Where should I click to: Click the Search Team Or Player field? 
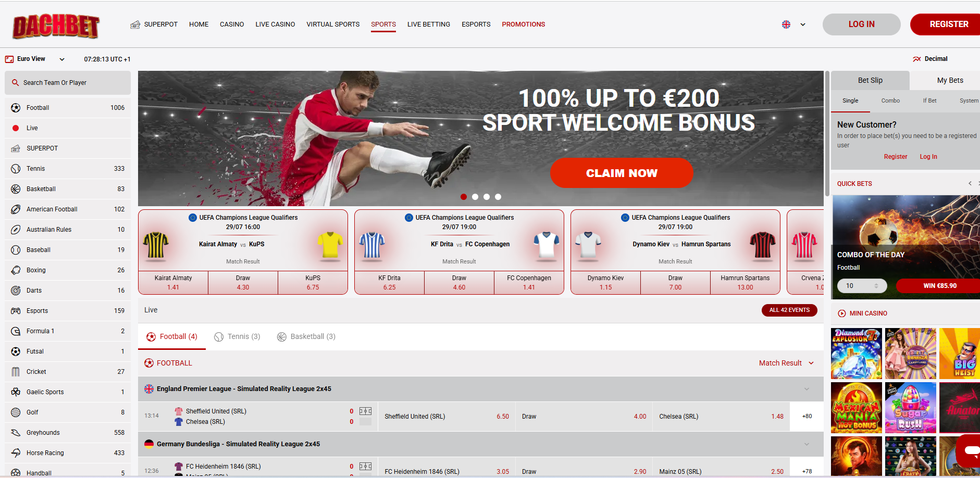click(68, 83)
